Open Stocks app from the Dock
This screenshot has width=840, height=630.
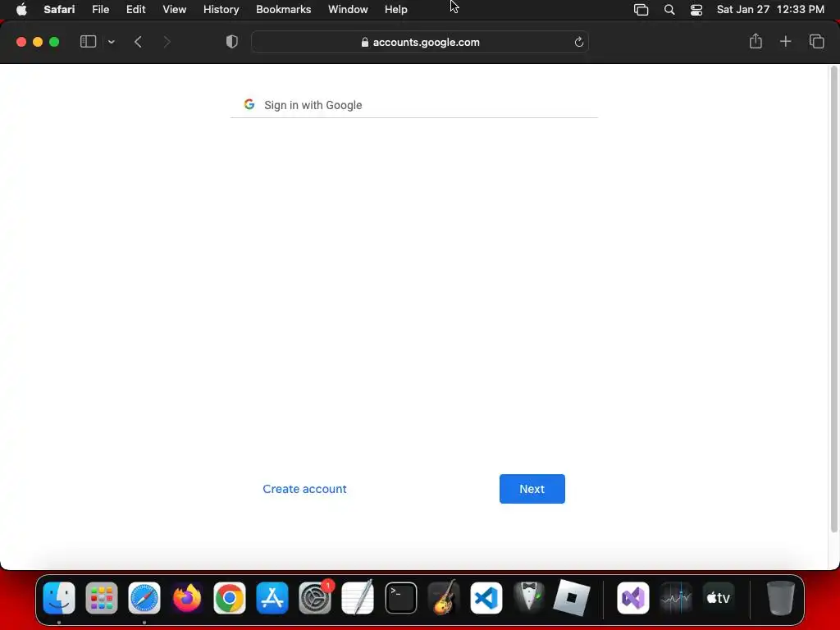(x=676, y=598)
